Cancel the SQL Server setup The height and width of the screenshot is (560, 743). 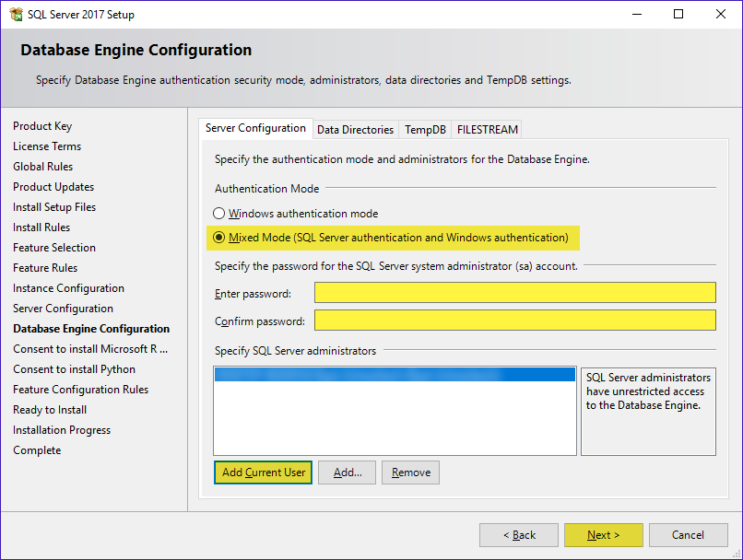[x=688, y=535]
